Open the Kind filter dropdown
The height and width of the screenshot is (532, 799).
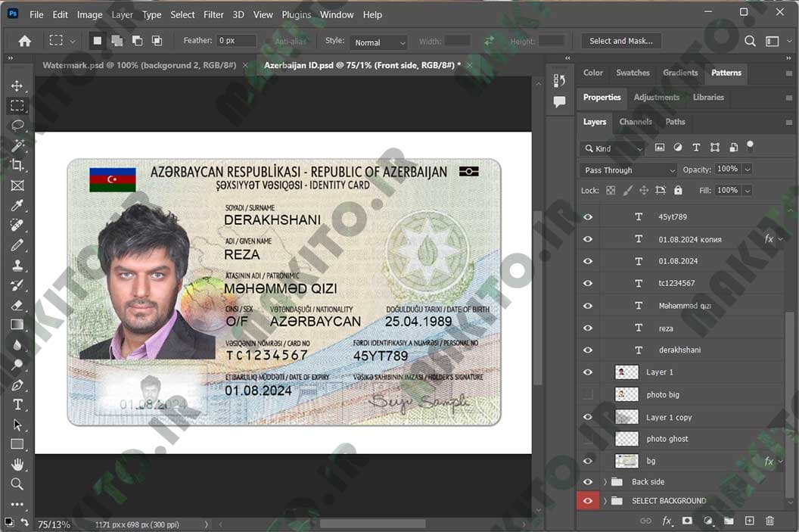(x=613, y=148)
